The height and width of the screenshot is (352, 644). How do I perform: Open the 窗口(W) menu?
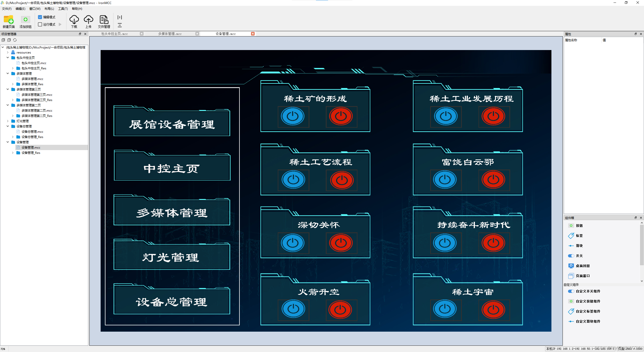pos(35,9)
